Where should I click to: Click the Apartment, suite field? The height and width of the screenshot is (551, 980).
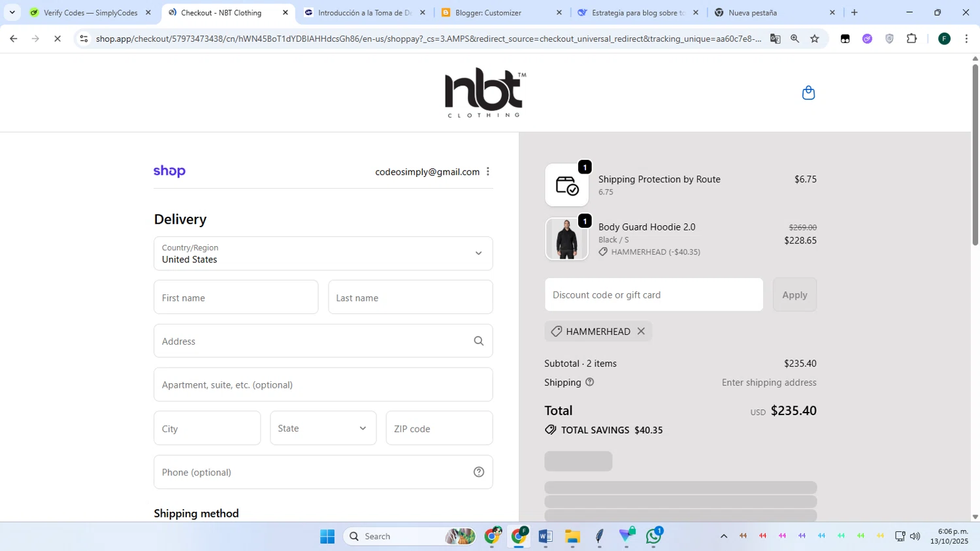point(323,385)
